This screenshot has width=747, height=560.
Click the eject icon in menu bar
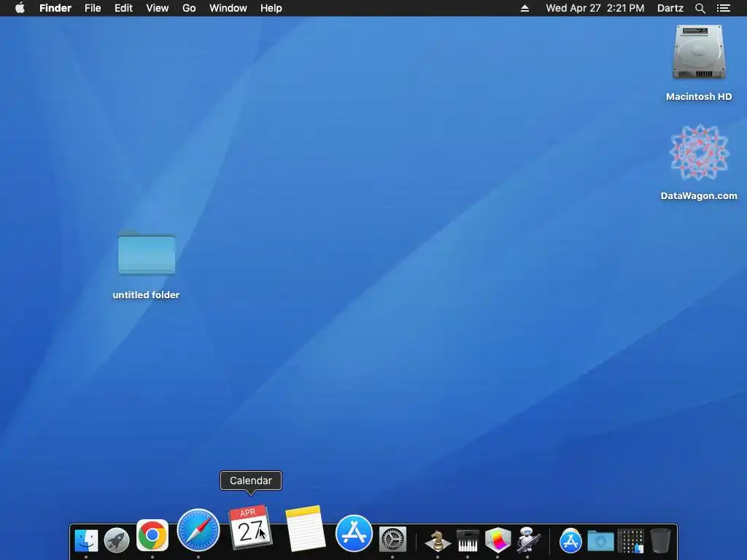(x=525, y=8)
